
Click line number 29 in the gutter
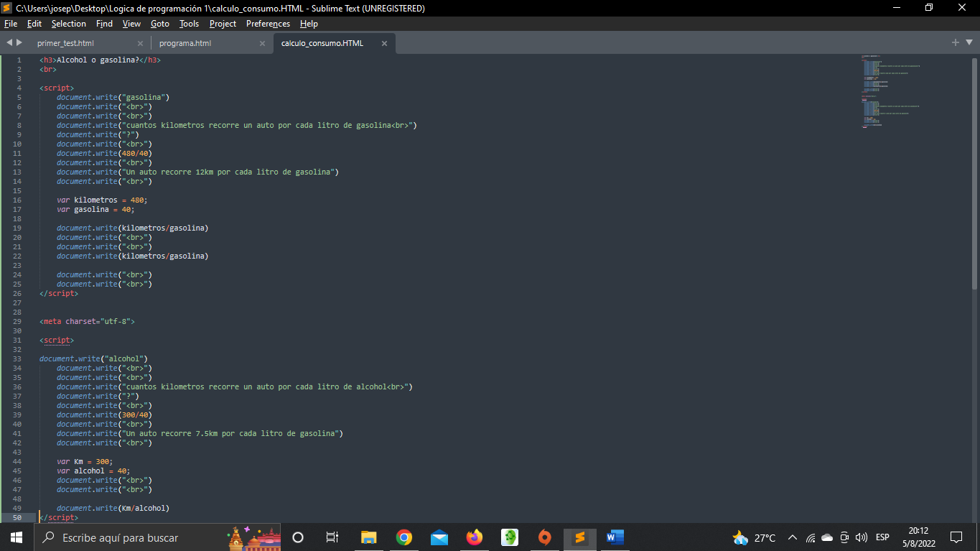click(x=17, y=321)
